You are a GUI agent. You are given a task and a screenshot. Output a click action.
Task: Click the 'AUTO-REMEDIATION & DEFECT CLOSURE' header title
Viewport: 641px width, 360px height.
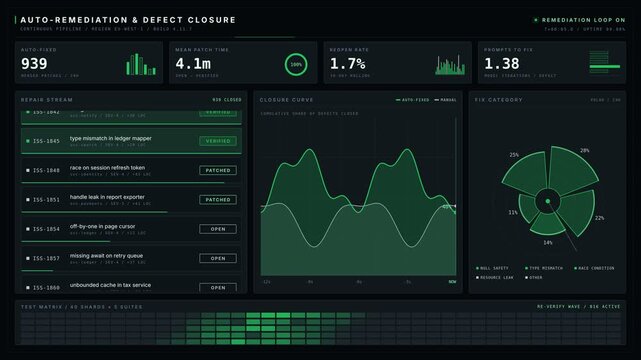tap(128, 20)
